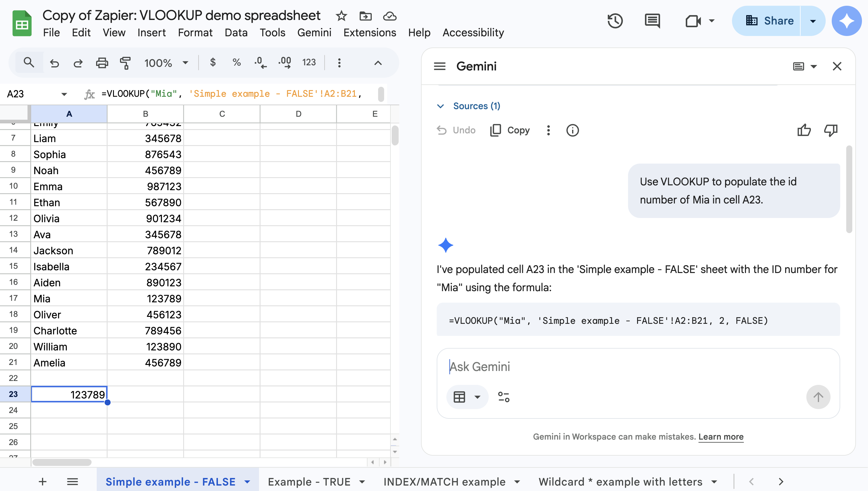Open search within the spreadsheet
This screenshot has height=491, width=868.
click(x=29, y=63)
